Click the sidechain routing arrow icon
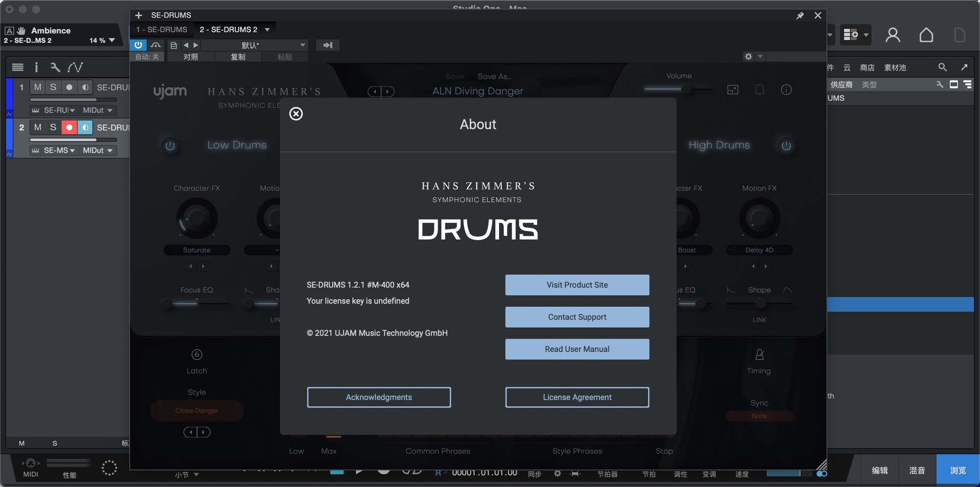This screenshot has width=980, height=487. coord(328,45)
